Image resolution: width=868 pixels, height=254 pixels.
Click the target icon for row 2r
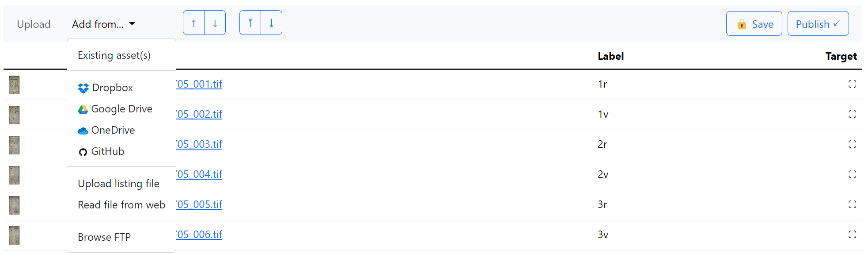852,144
